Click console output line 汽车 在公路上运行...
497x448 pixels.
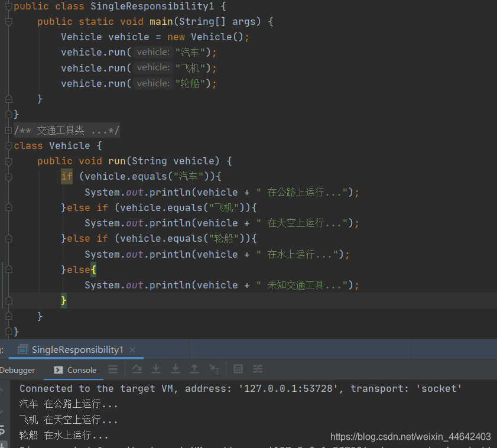(69, 404)
